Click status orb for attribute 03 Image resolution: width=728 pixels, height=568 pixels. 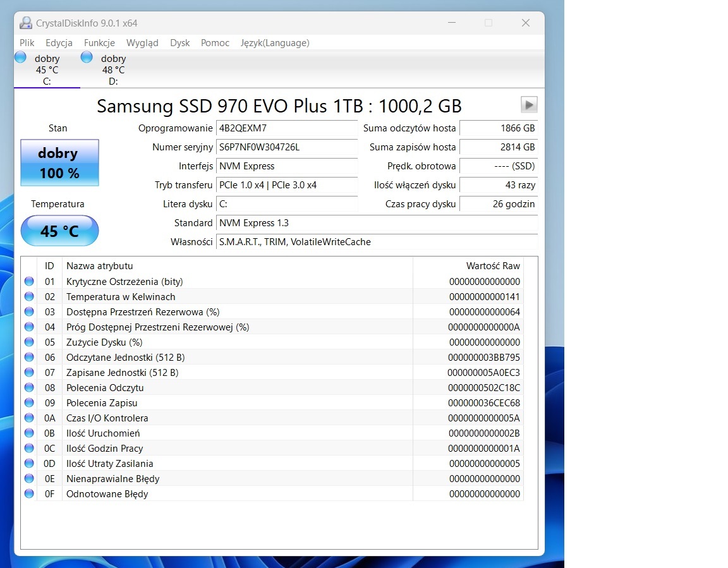tap(29, 311)
